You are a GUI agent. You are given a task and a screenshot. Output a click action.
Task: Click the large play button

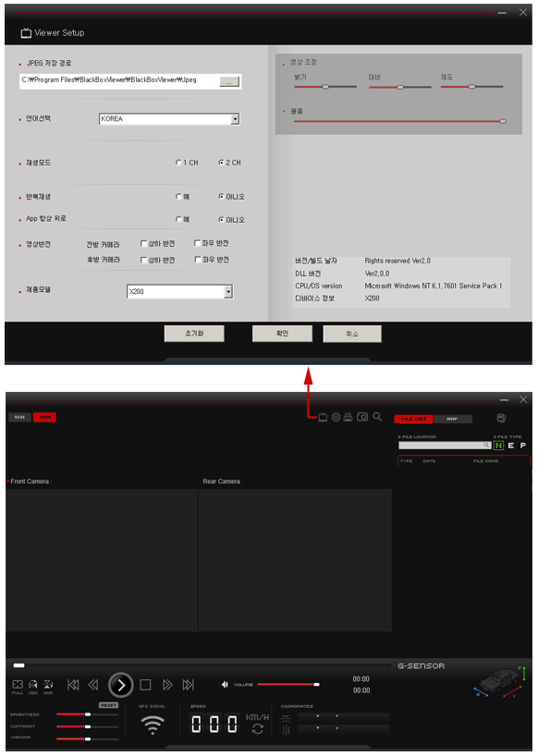[120, 685]
